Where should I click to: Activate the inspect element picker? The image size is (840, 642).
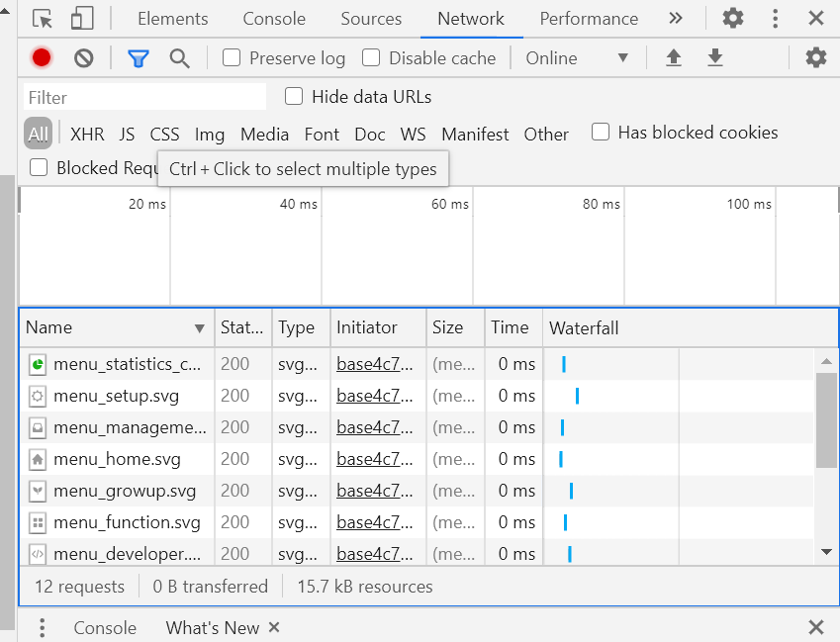point(42,18)
